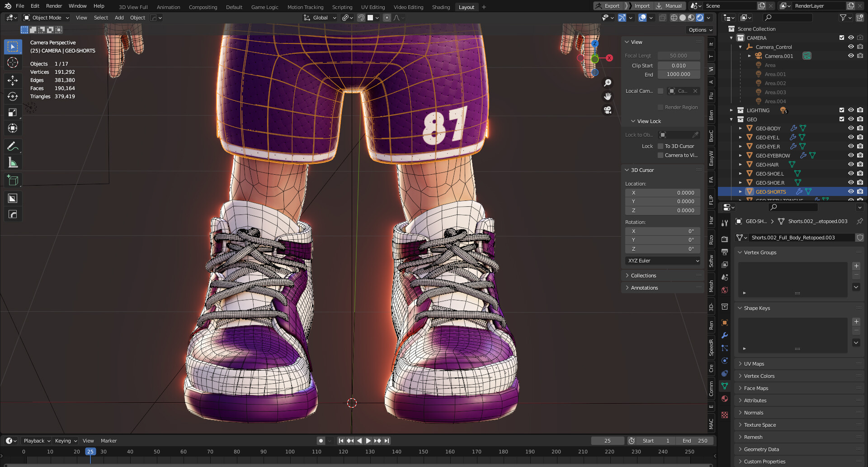The width and height of the screenshot is (868, 467).
Task: Select the Move tool in the toolbar
Action: click(13, 80)
